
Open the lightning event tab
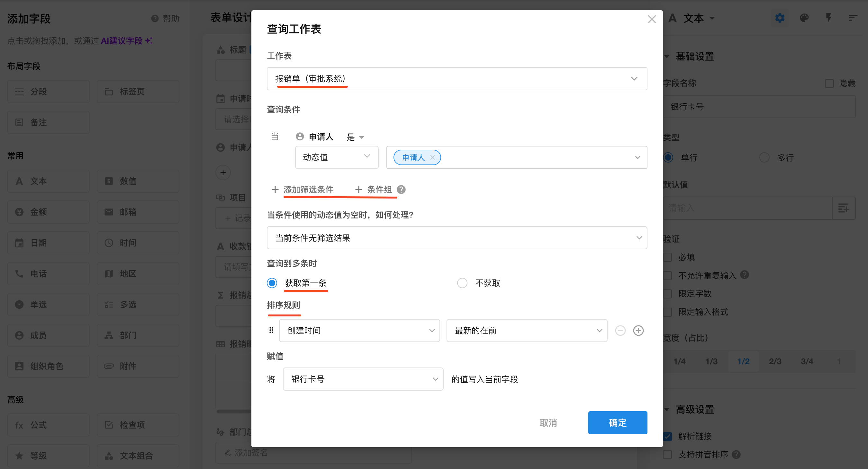point(828,18)
